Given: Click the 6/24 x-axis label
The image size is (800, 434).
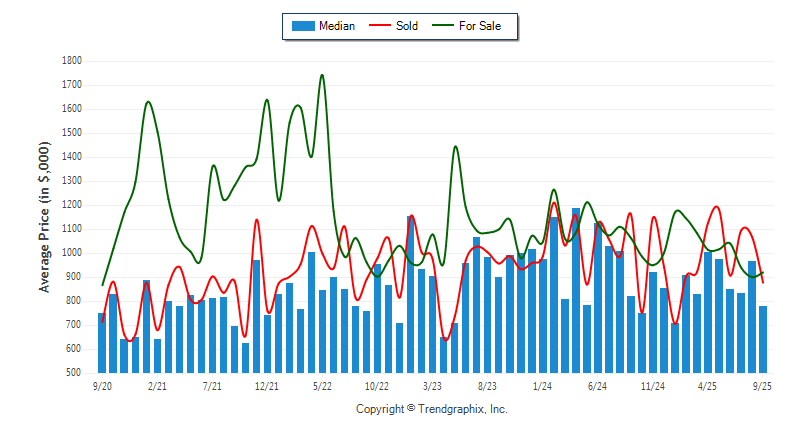Looking at the screenshot, I should tap(598, 385).
